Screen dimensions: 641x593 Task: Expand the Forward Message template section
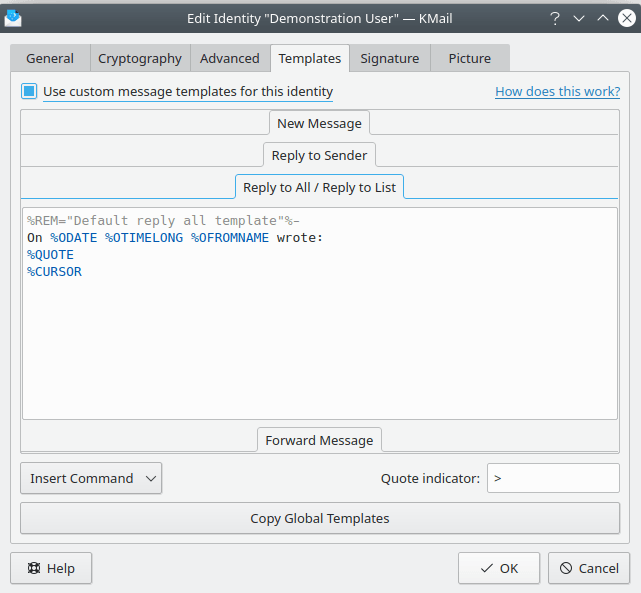320,440
